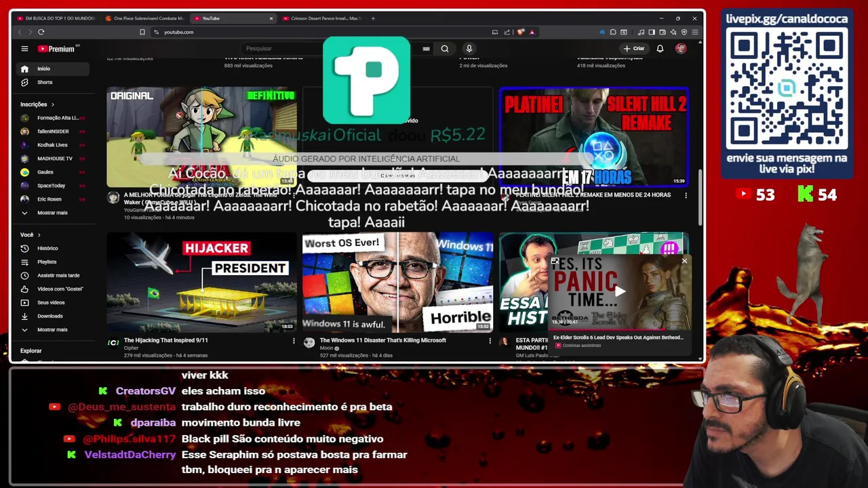Open a new browser tab

tap(373, 18)
